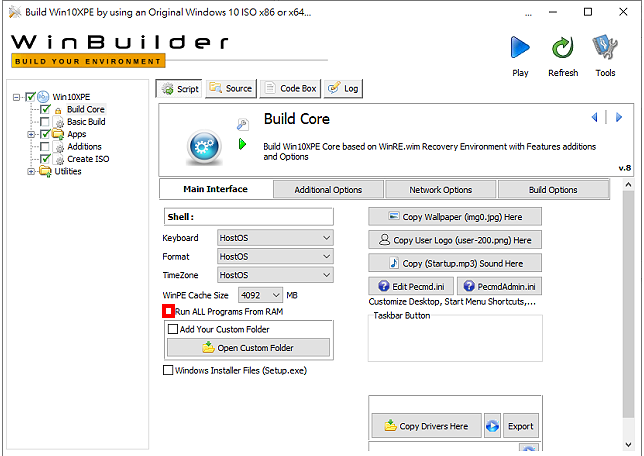The image size is (644, 456).
Task: Enable the Additions checkbox
Action: (45, 146)
